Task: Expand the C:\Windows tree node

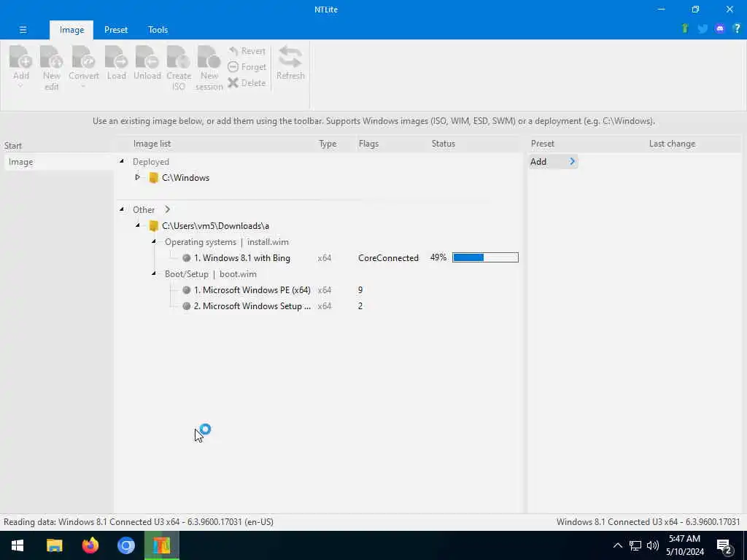Action: pyautogui.click(x=137, y=177)
